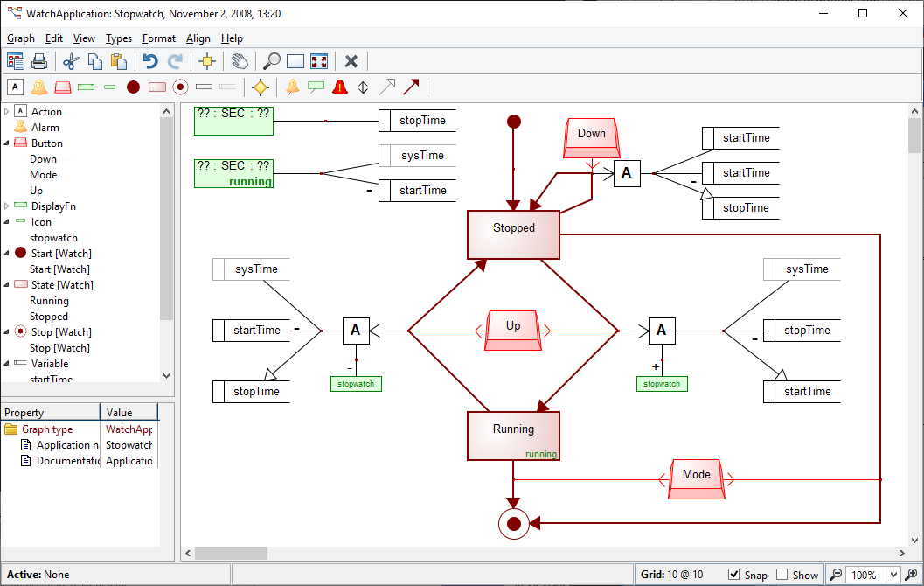
Task: Choose the Start dark red circle tool
Action: point(133,87)
